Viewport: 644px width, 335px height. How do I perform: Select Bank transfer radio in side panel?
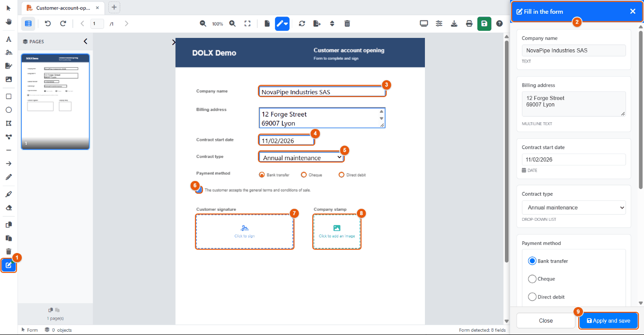(x=532, y=261)
